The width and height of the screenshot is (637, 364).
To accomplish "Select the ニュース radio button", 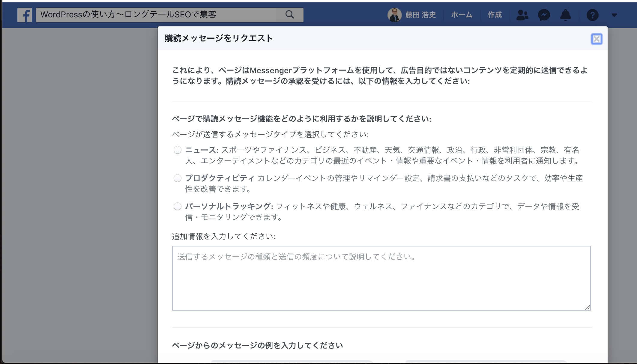I will pyautogui.click(x=178, y=150).
